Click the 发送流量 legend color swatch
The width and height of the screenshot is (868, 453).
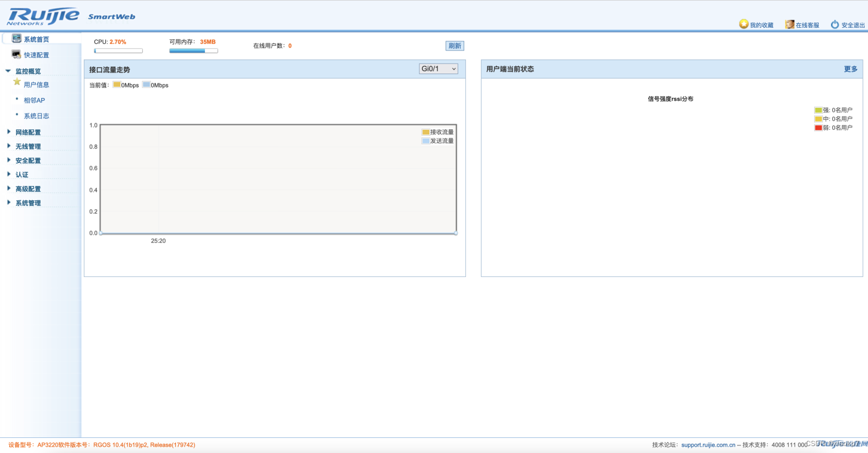(x=425, y=141)
